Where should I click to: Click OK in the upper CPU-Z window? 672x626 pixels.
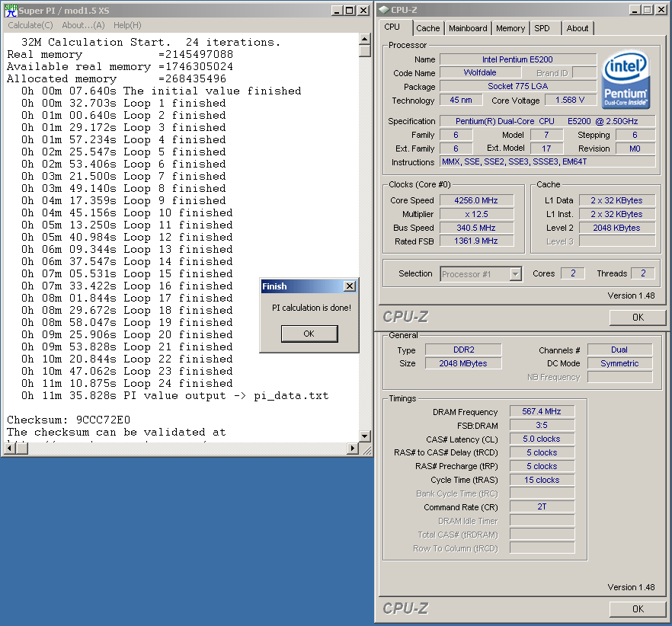tap(638, 318)
